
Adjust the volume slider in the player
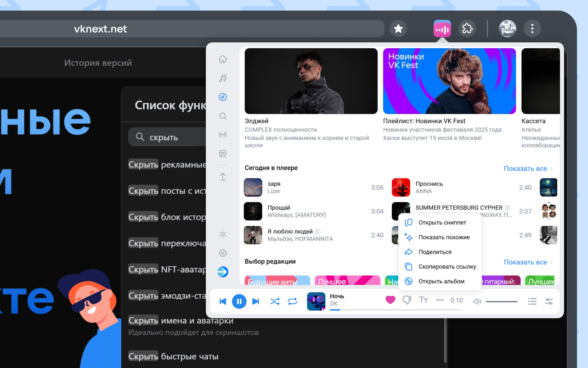[x=501, y=301]
